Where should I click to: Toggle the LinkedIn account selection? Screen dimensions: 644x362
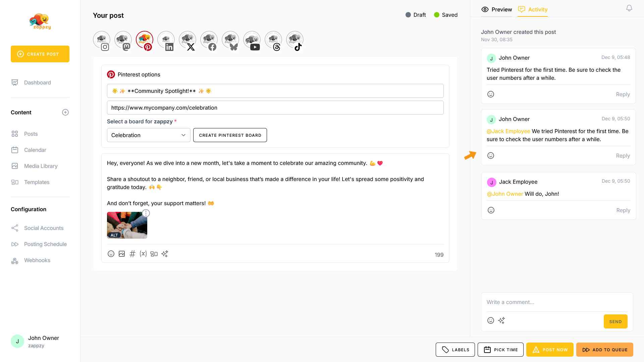pos(166,41)
